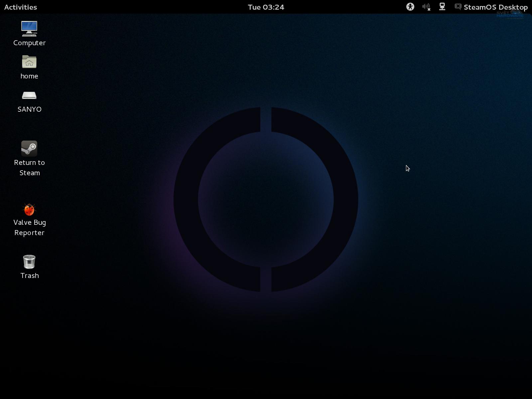This screenshot has width=532, height=399.
Task: Open the SANYO drive icon
Action: 29,95
